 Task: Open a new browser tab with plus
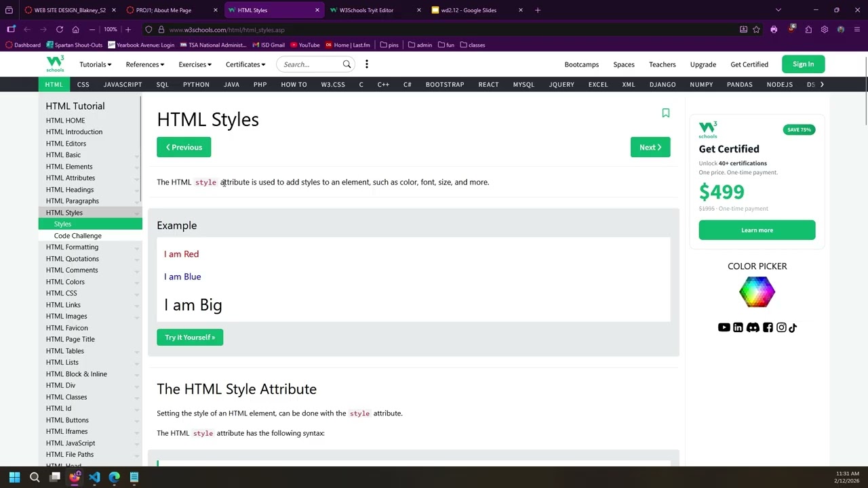point(538,10)
